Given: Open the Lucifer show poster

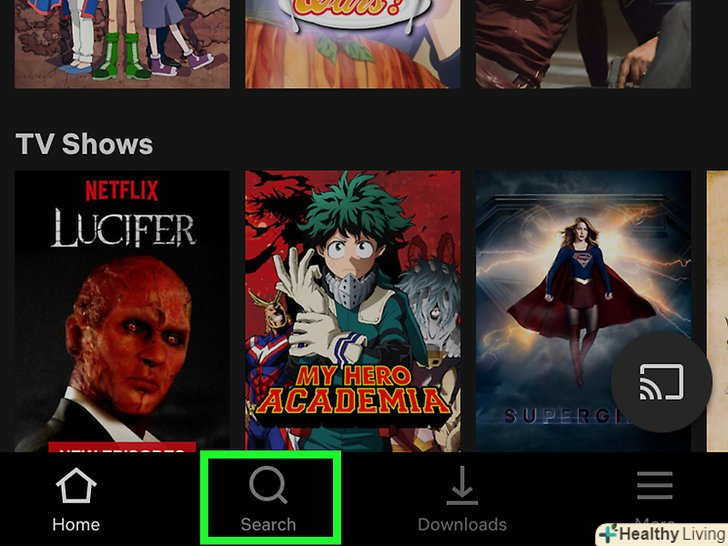Looking at the screenshot, I should (x=122, y=311).
